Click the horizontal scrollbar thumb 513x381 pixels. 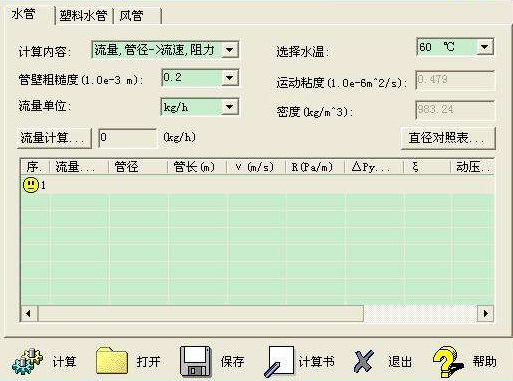point(201,314)
